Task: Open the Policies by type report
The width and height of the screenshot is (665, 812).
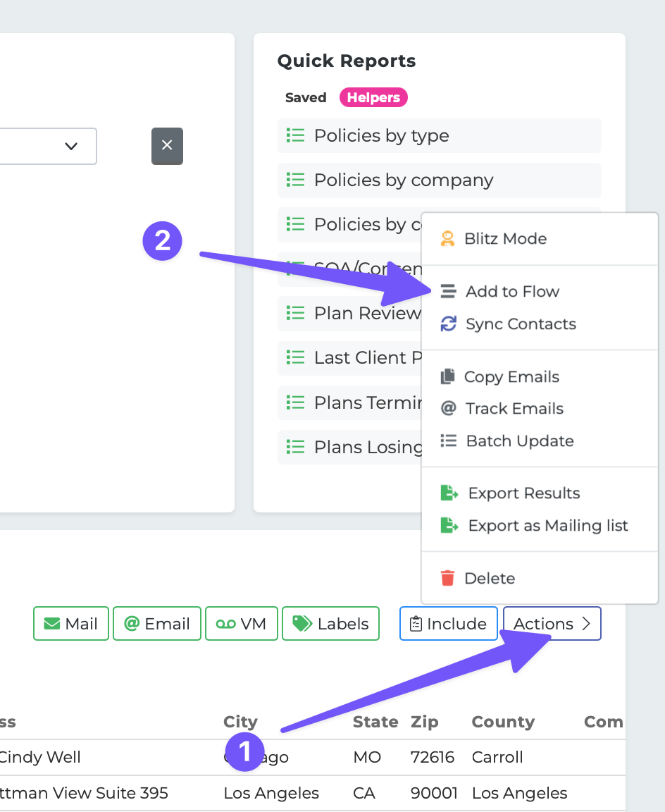Action: coord(381,135)
